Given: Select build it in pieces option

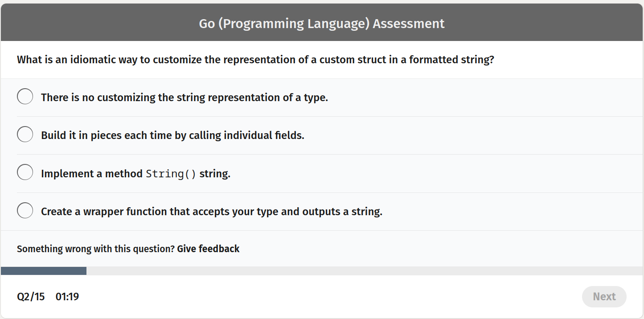Looking at the screenshot, I should (x=25, y=134).
